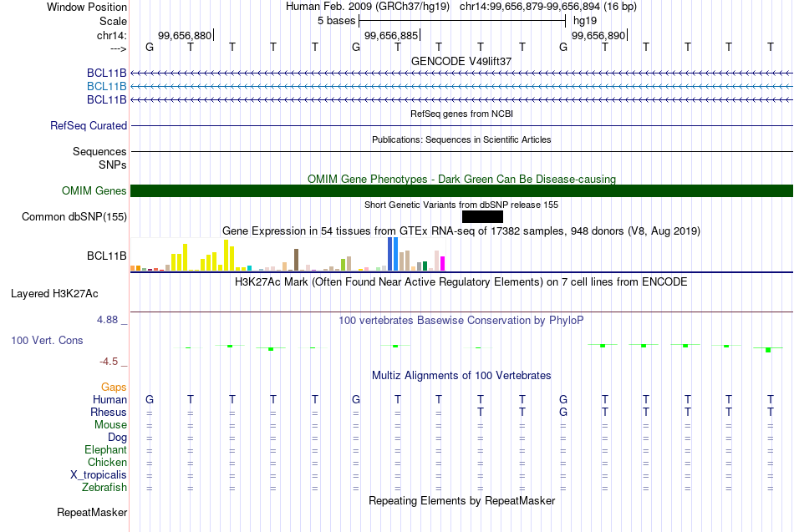Click the magenta bar in GTEx chart
This screenshot has width=794, height=532.
[x=442, y=264]
